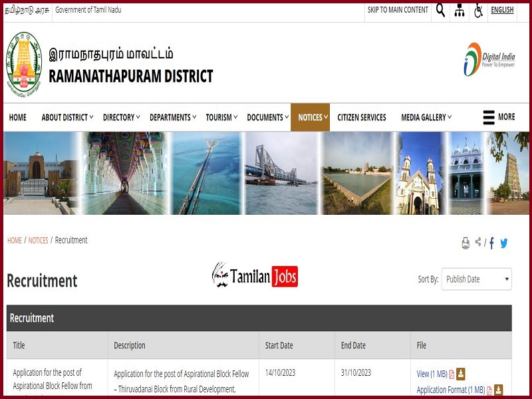532x399 pixels.
Task: Click the Tamil government text link
Action: 27,10
